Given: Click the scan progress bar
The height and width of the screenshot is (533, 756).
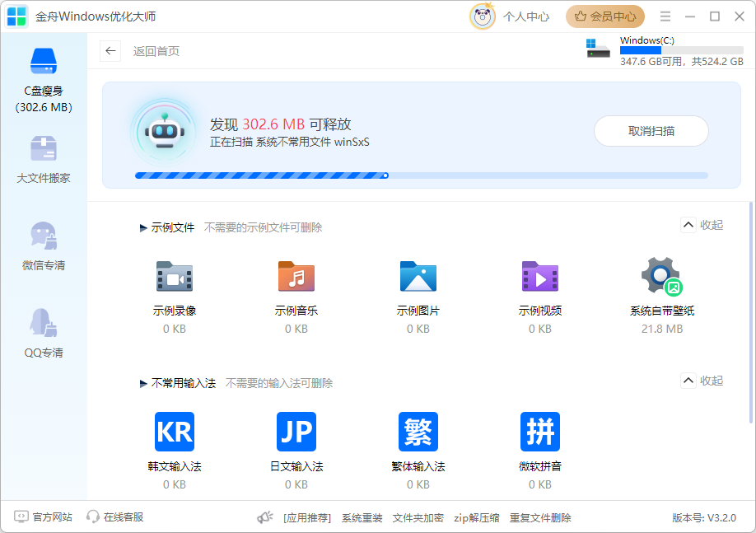Looking at the screenshot, I should (x=421, y=175).
